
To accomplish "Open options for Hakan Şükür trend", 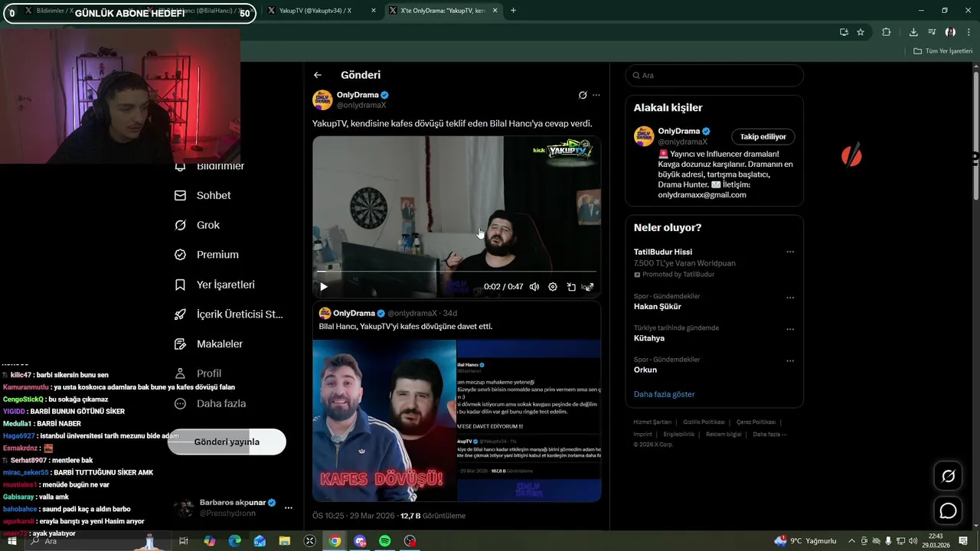I will [790, 297].
